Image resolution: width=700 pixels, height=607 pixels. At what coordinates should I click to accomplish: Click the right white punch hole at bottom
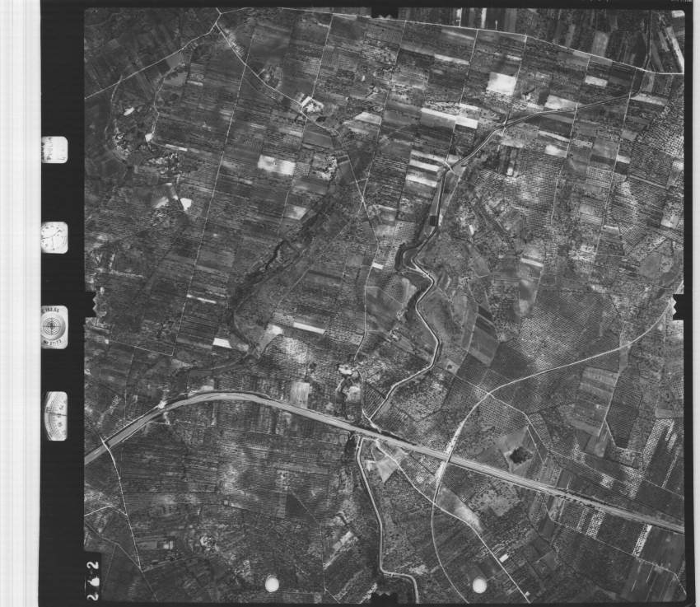click(479, 585)
